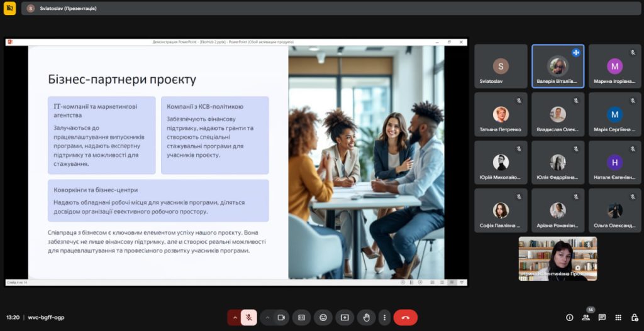Click Sviatoslav's participant tile
This screenshot has height=331, width=644.
tap(501, 66)
